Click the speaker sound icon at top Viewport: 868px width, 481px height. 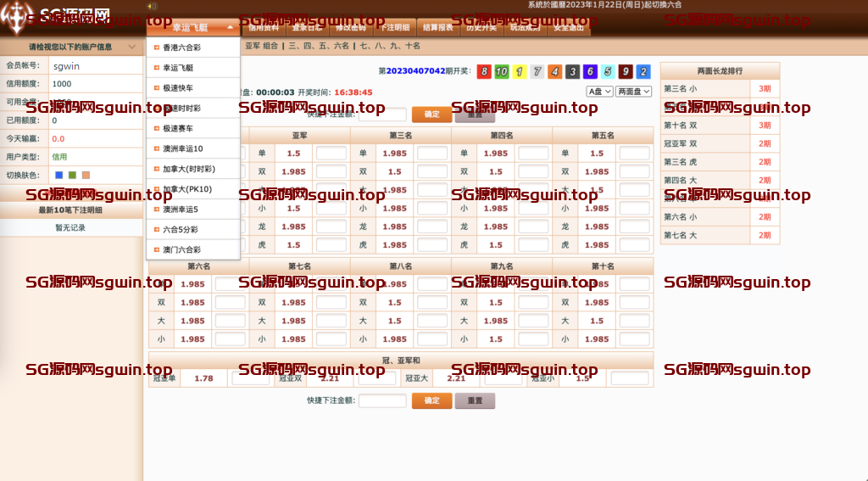pos(151,5)
